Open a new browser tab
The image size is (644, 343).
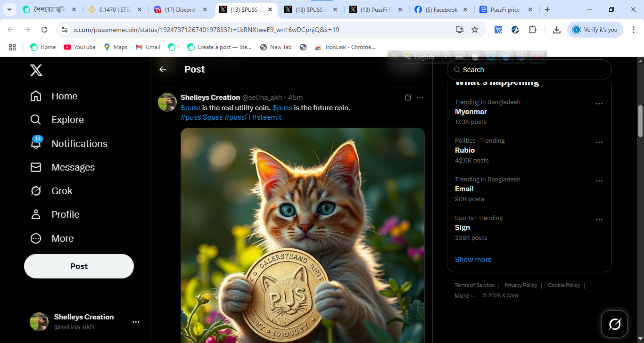pos(547,10)
